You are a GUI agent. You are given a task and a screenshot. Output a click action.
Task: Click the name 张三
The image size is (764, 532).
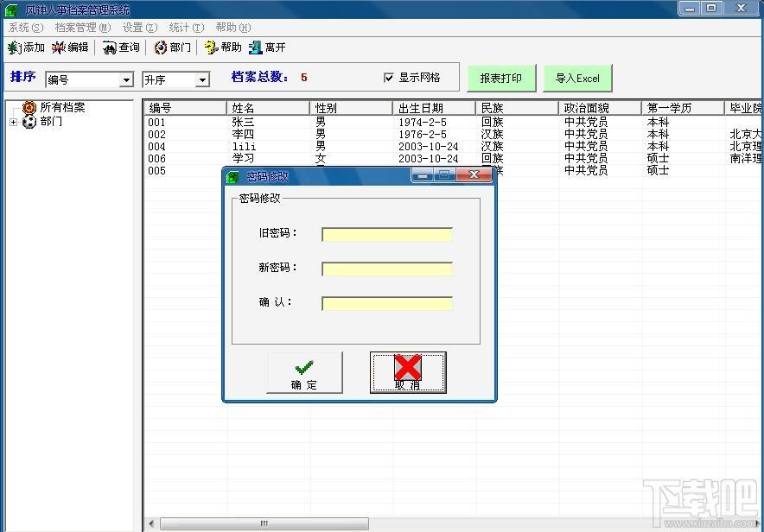coord(243,122)
